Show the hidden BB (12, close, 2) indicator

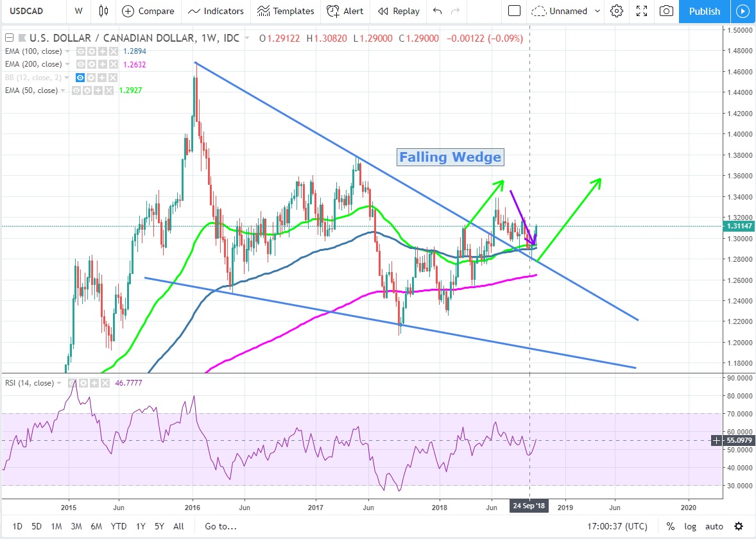tap(81, 78)
